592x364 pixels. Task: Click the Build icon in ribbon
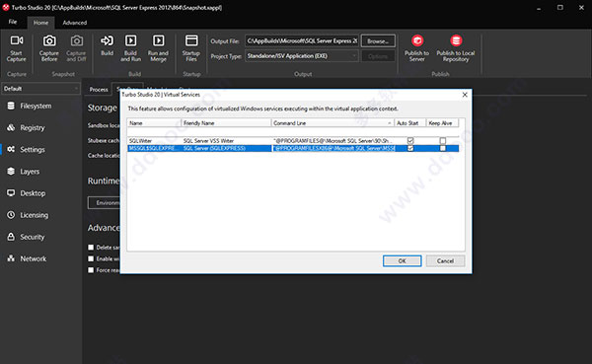click(108, 40)
